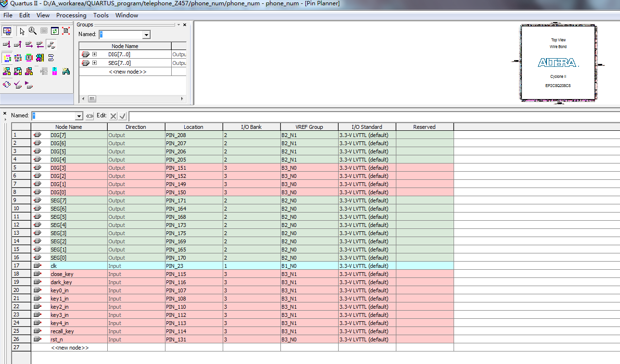The height and width of the screenshot is (364, 620).
Task: Click the blue circular arrows cycle icon
Action: 7,85
